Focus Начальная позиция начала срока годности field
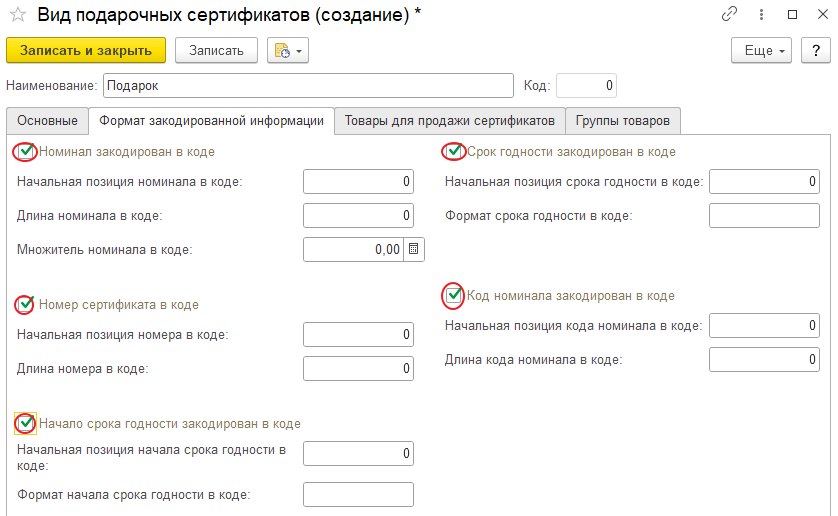Screen dimensions: 838x516 (x=358, y=453)
